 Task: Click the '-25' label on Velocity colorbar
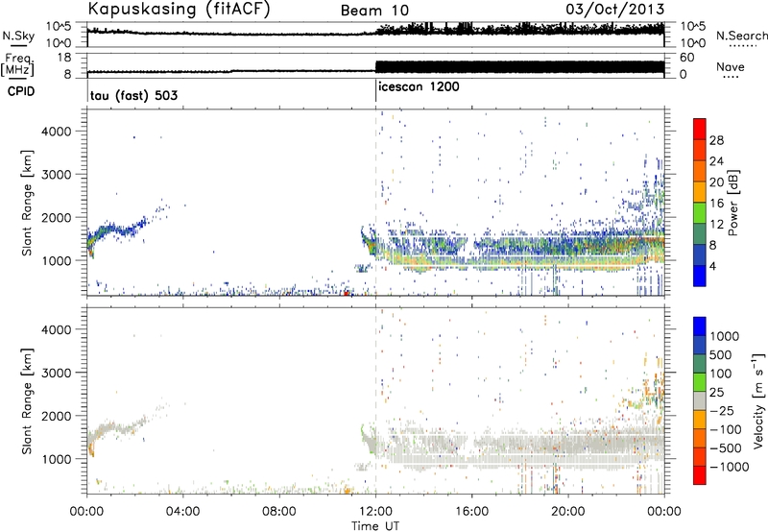[x=723, y=411]
